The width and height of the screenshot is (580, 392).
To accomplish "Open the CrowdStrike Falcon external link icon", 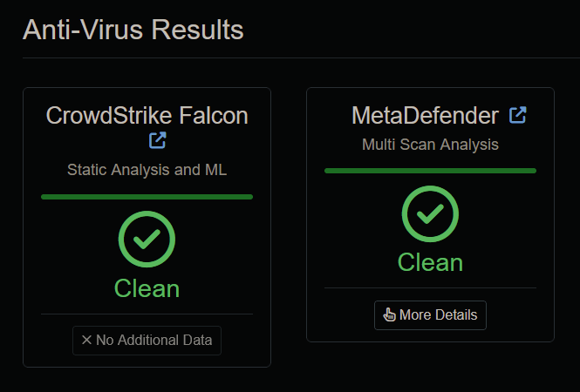I will tap(158, 140).
